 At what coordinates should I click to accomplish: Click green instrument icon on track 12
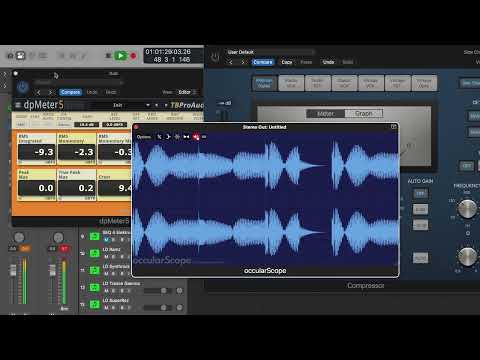click(x=95, y=287)
